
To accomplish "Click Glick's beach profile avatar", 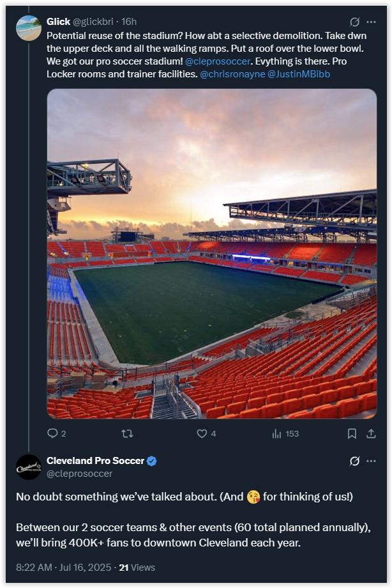I will [29, 28].
